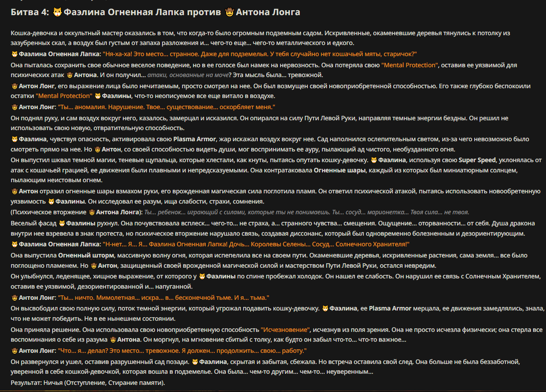
Task: Click cowboy emoji before the "Что... я... делал?" quote
Action: (x=14, y=351)
